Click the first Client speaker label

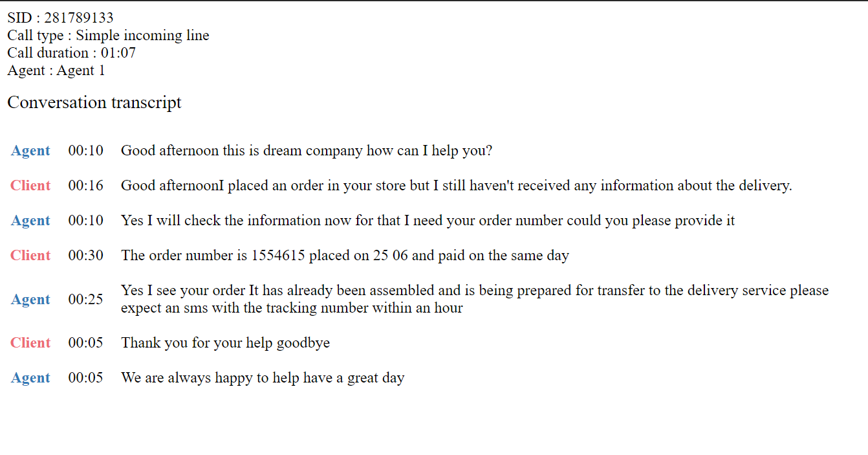[30, 186]
